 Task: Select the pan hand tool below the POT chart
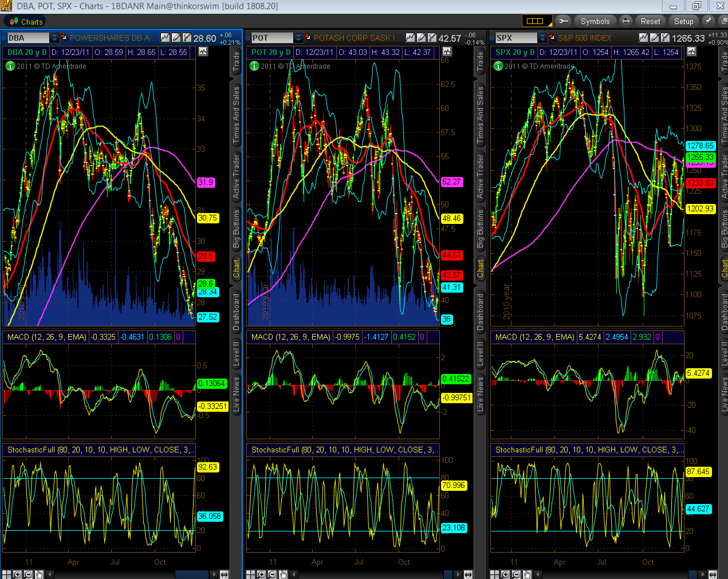click(282, 574)
